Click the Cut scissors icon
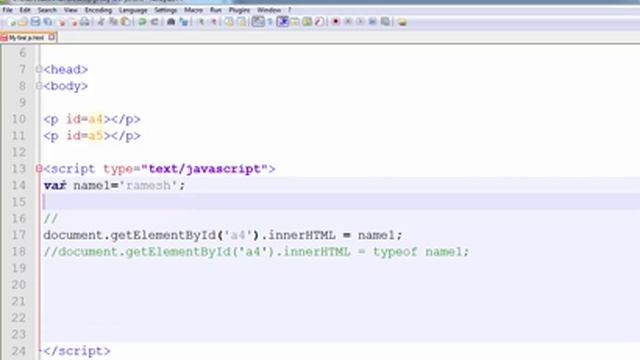The image size is (640, 360). click(100, 22)
